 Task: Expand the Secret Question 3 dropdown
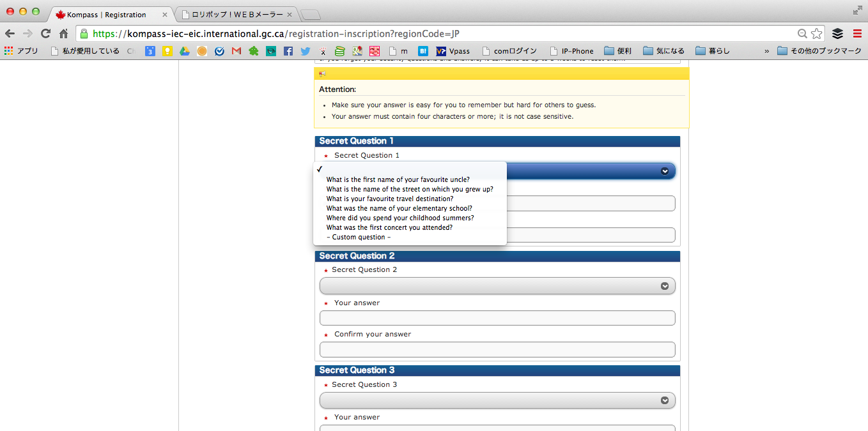[x=497, y=400]
